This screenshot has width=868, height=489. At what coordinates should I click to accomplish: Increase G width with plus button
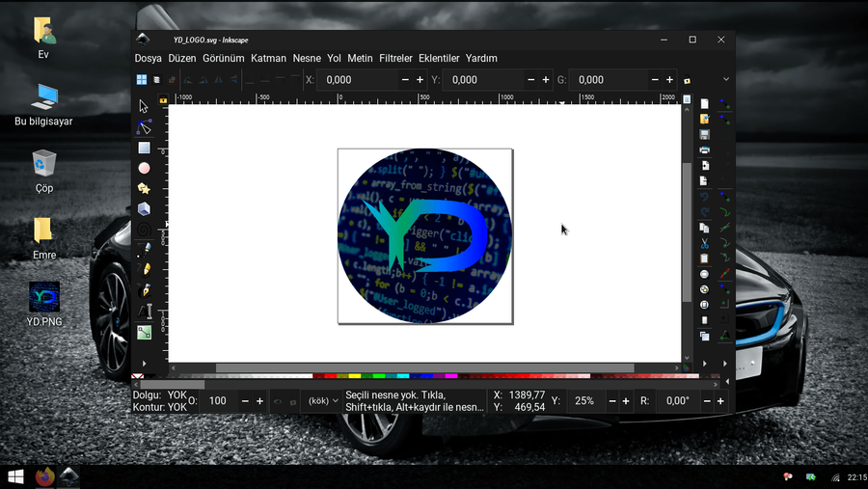(x=670, y=80)
